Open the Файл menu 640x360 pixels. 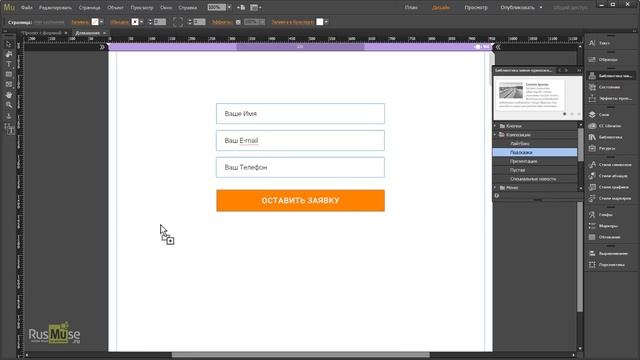(x=27, y=7)
